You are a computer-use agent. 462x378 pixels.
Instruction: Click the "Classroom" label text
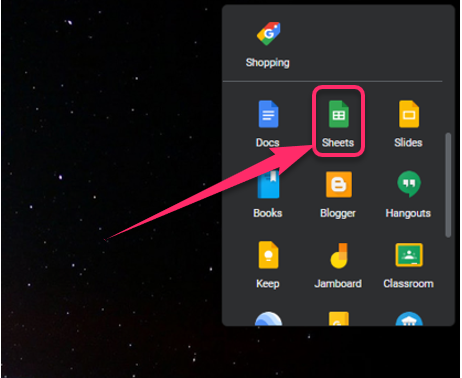point(408,283)
